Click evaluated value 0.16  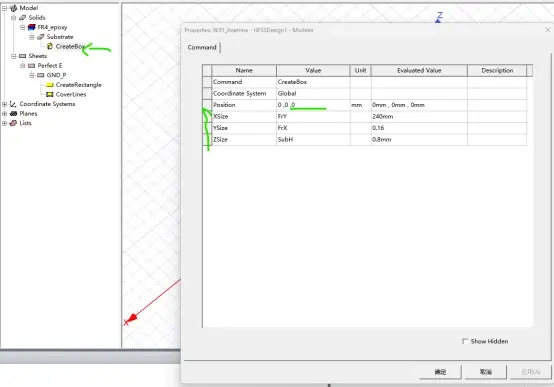coord(419,128)
